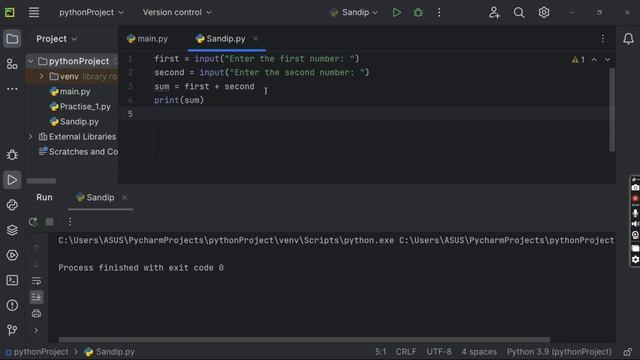640x360 pixels.
Task: Close the Sandip.py editor tab
Action: 256,39
